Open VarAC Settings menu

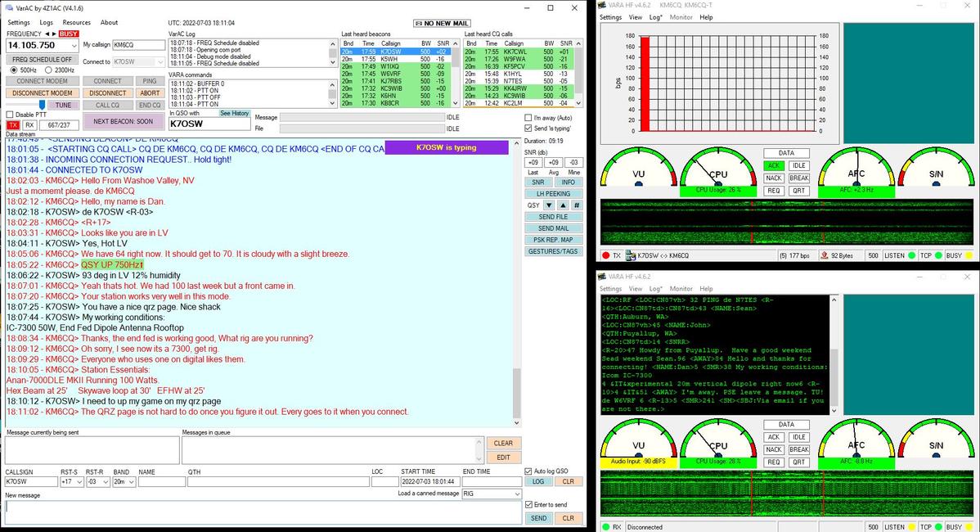[x=19, y=22]
